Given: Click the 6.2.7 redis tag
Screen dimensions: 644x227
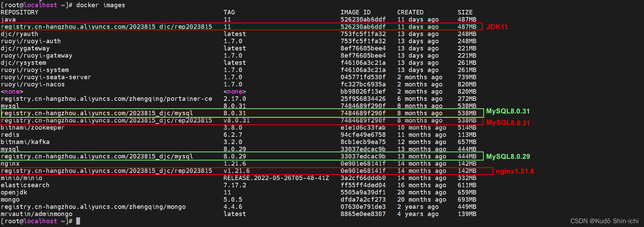Looking at the screenshot, I should pos(233,135).
